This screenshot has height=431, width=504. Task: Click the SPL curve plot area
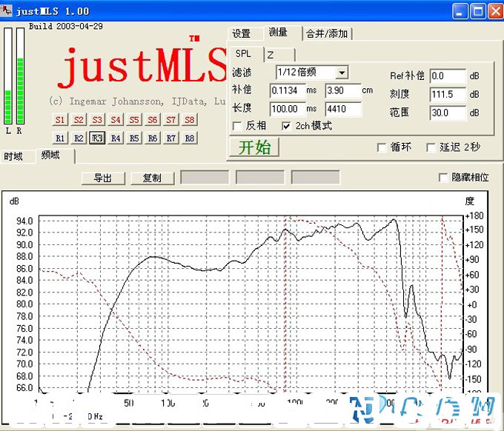click(251, 304)
